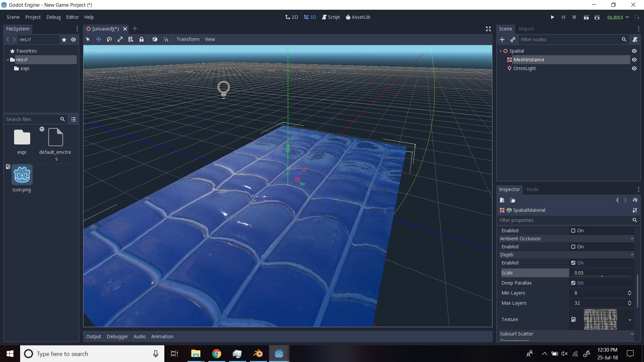The height and width of the screenshot is (362, 644).
Task: Expand the Subsurf Scatter section
Action: (x=632, y=334)
